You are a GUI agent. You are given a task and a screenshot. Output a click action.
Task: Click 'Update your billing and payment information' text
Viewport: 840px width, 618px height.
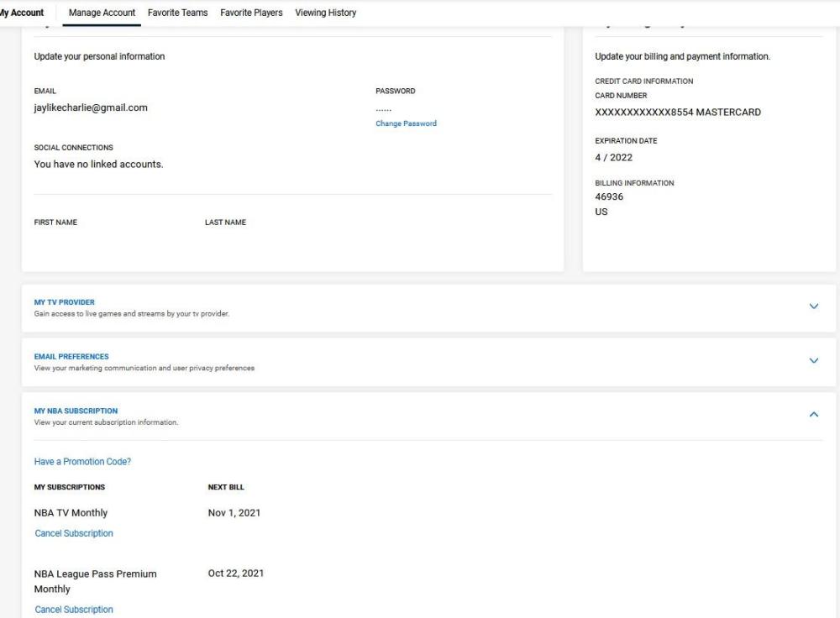click(x=682, y=56)
